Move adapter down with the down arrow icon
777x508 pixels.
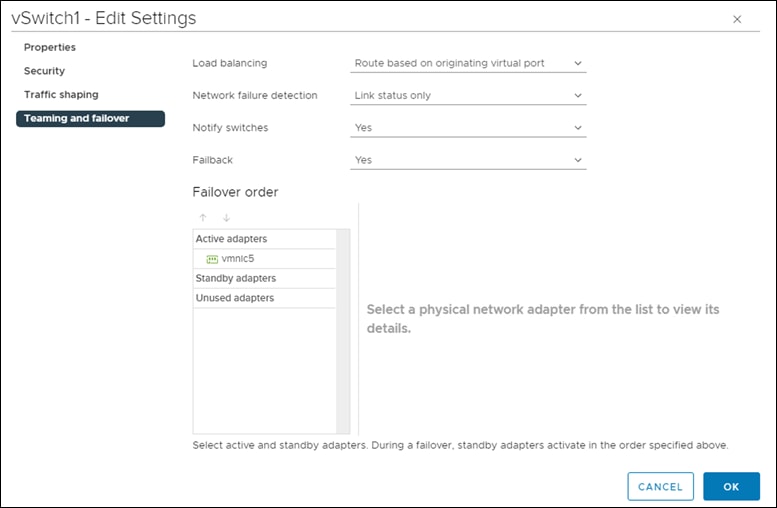pos(226,218)
